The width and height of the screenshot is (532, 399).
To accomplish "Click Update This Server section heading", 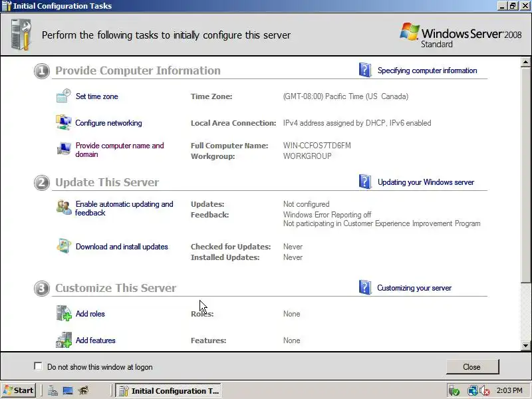I will (107, 182).
